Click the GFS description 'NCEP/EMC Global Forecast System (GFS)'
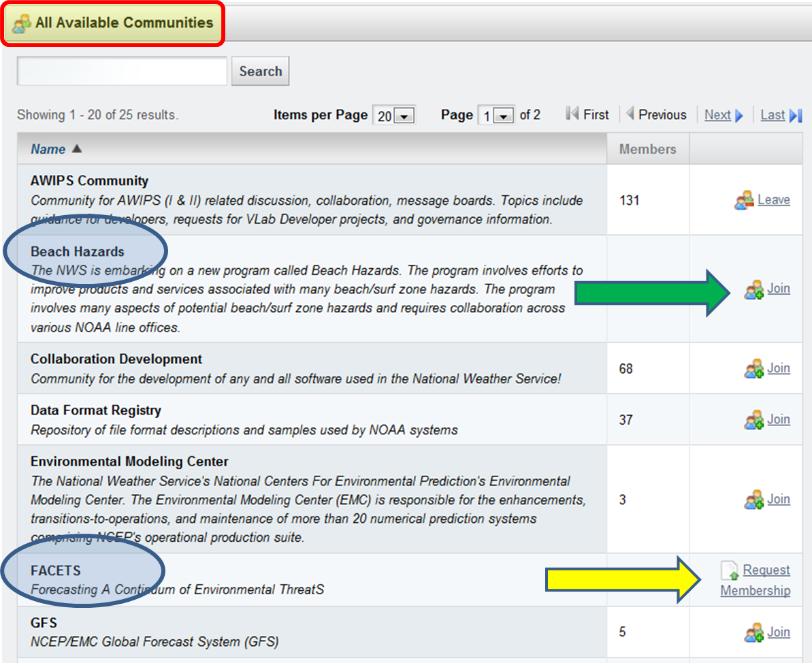812x663 pixels. click(155, 642)
